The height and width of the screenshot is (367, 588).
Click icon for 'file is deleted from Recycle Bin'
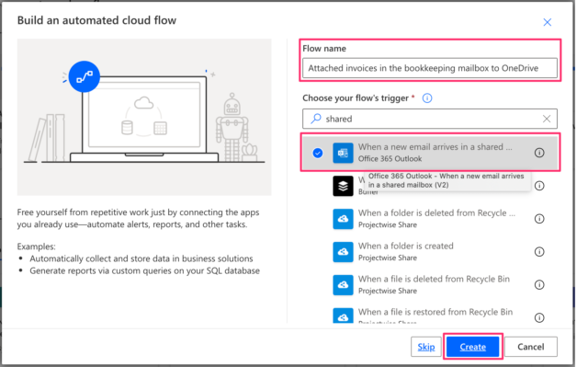coord(343,285)
